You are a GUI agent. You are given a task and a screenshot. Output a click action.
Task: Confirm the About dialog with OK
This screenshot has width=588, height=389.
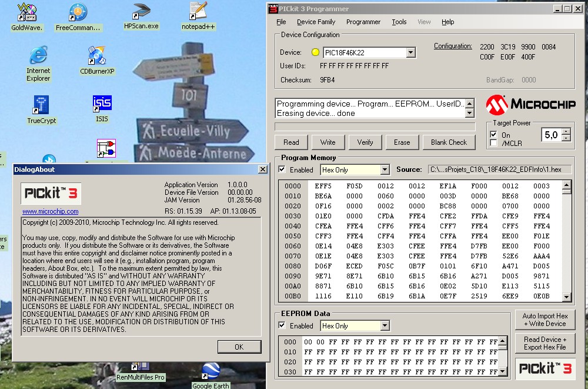239,347
